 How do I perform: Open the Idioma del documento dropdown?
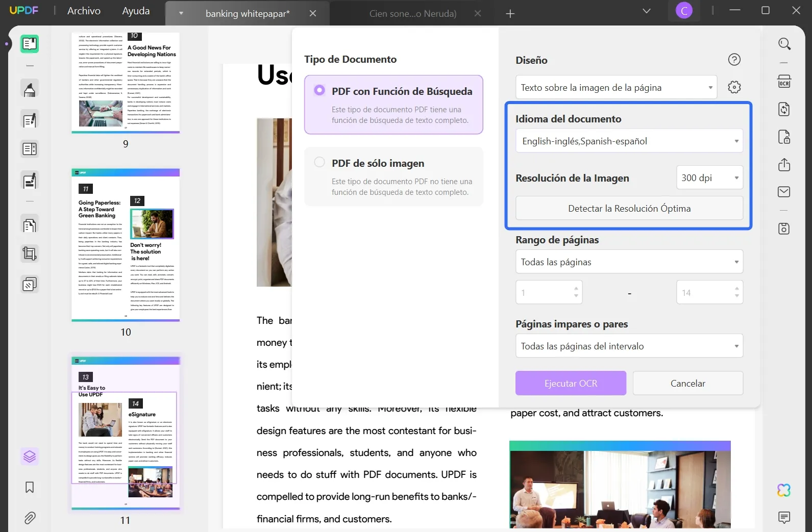(629, 141)
